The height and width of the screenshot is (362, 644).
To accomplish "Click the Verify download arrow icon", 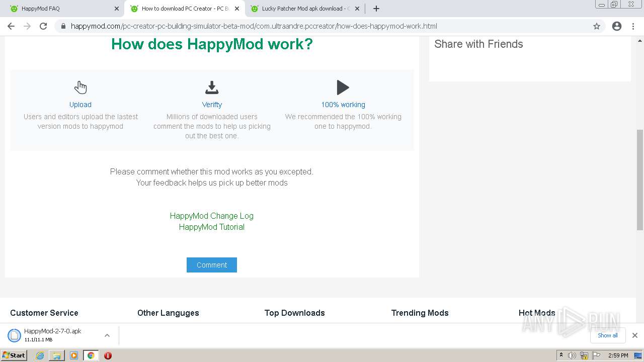I will point(212,87).
